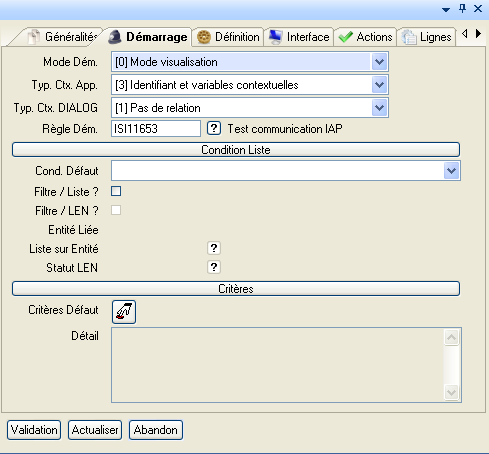Open the Cond. Défaut dropdown

coord(452,171)
